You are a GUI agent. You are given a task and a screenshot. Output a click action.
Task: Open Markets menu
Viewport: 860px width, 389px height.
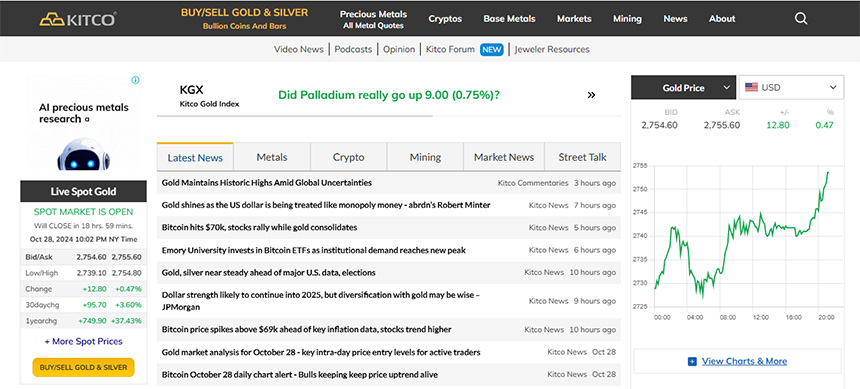(x=574, y=19)
